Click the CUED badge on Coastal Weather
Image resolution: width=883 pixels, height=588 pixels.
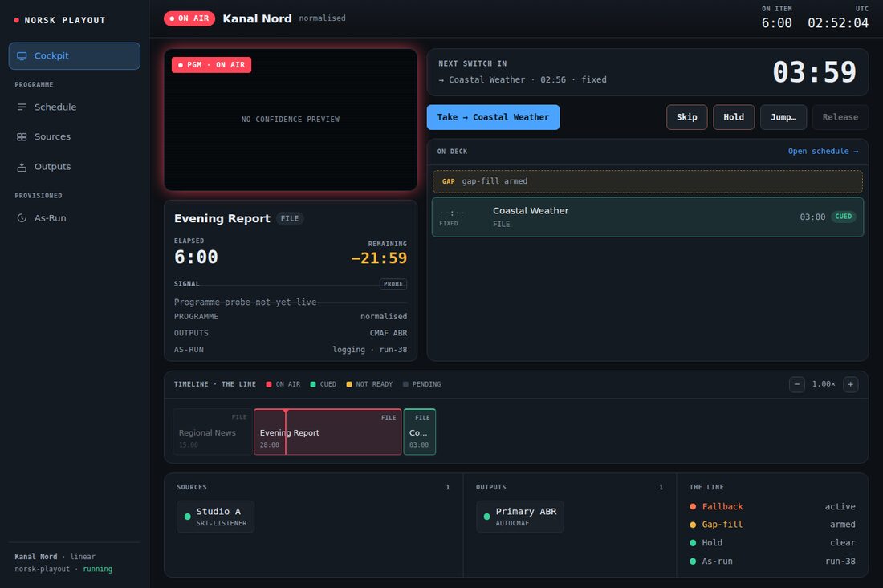point(843,217)
